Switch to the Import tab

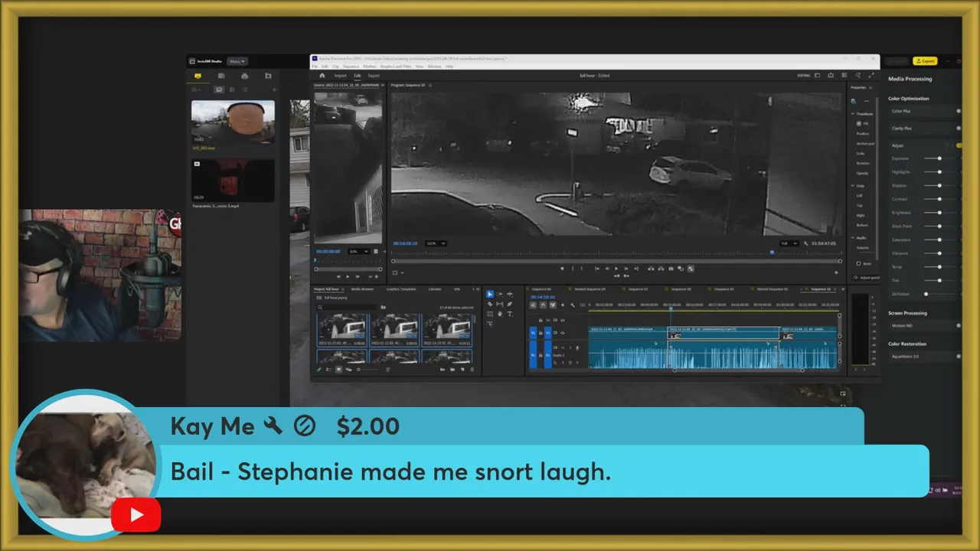click(x=340, y=76)
